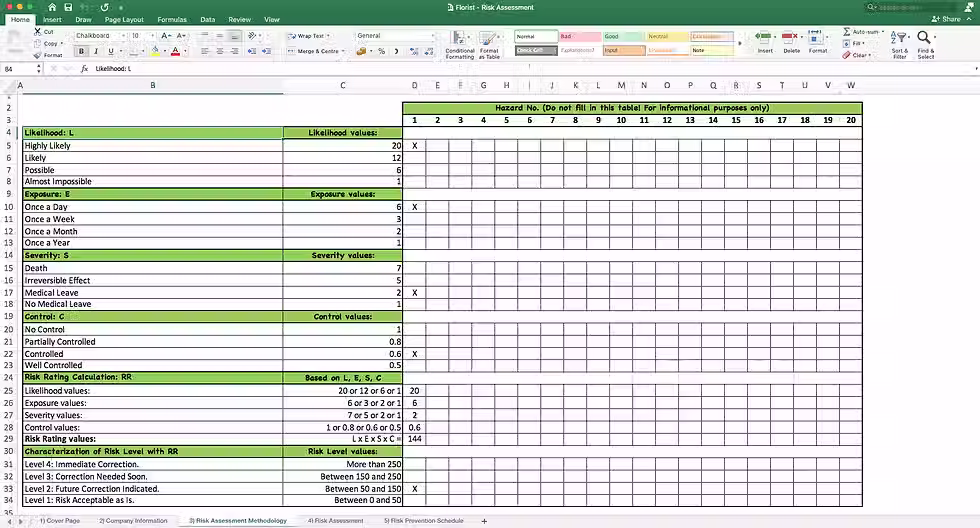Switch to the Insert ribbon tab

52,19
